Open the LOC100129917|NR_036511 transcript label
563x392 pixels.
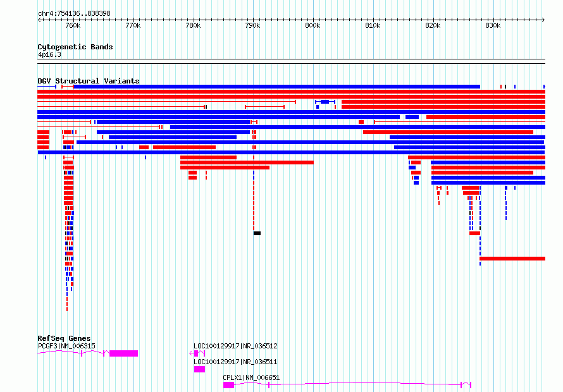235,362
